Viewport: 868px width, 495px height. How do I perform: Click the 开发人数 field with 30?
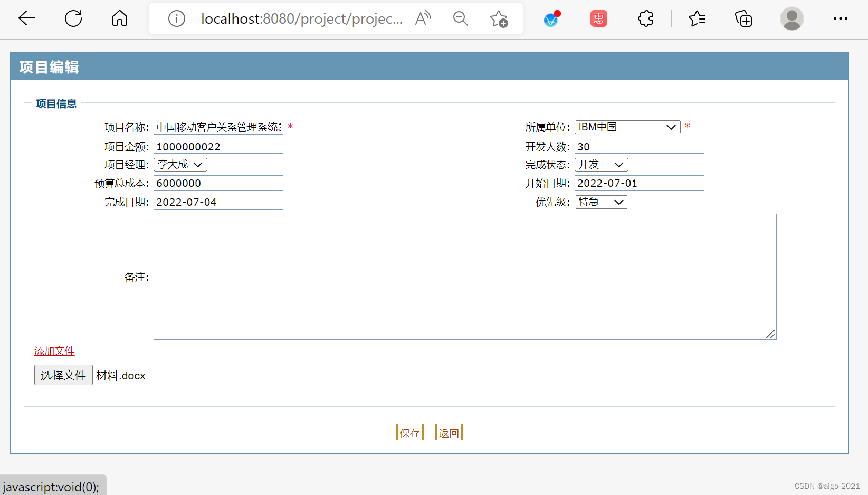(x=640, y=146)
